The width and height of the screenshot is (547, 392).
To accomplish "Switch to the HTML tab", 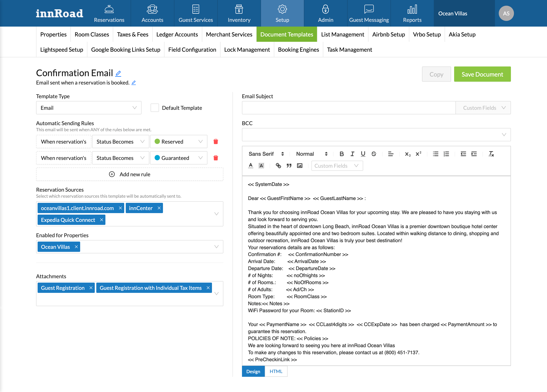I will click(x=276, y=371).
